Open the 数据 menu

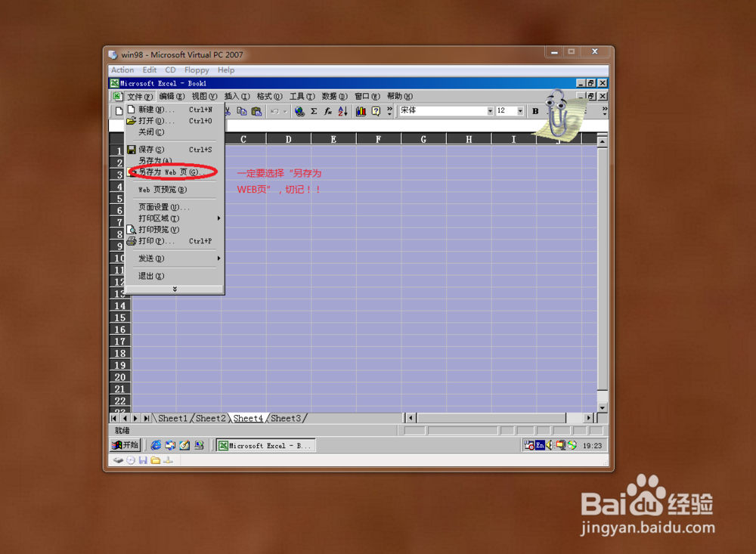click(x=335, y=96)
